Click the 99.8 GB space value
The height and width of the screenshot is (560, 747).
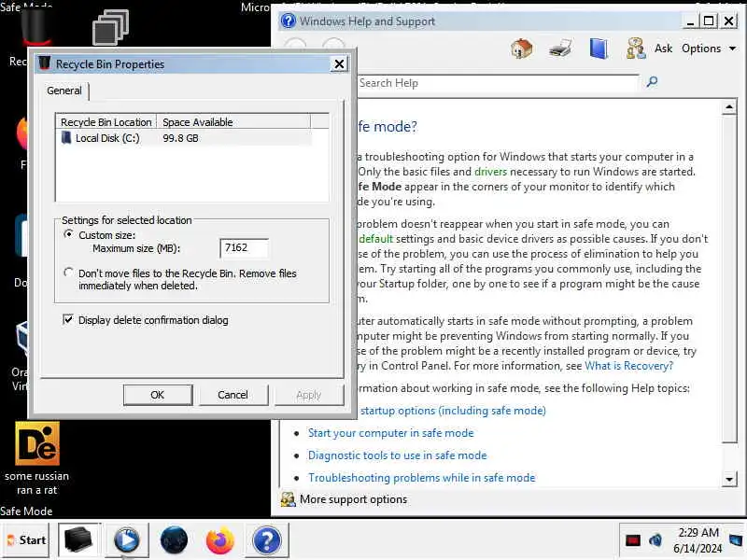click(x=180, y=138)
